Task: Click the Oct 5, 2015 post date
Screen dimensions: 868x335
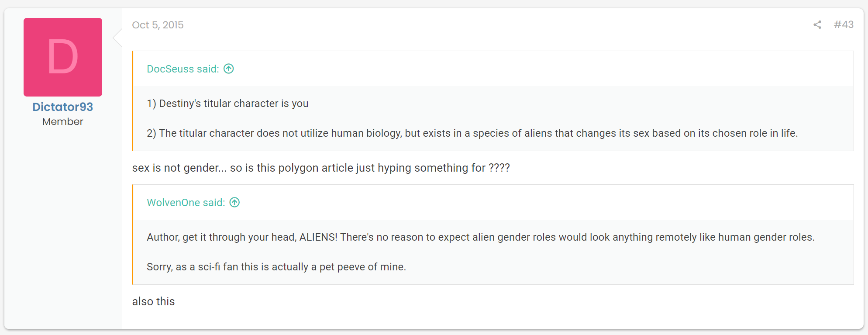Action: pyautogui.click(x=158, y=25)
